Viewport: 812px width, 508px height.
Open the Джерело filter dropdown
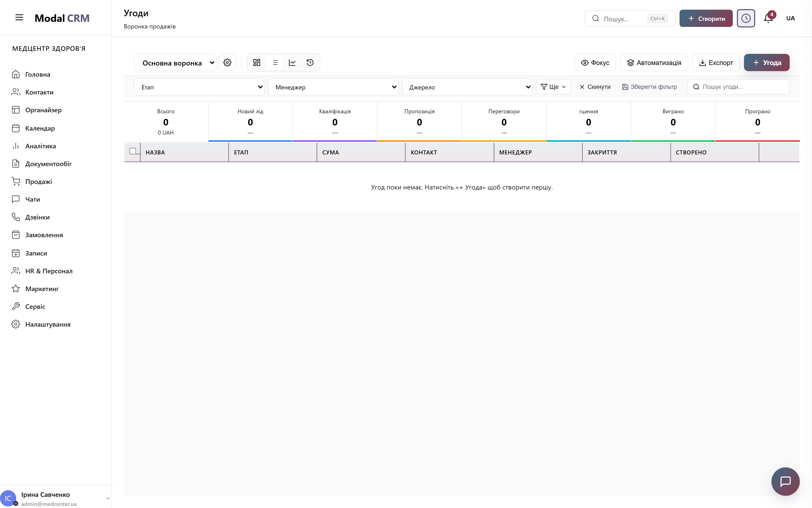[467, 87]
